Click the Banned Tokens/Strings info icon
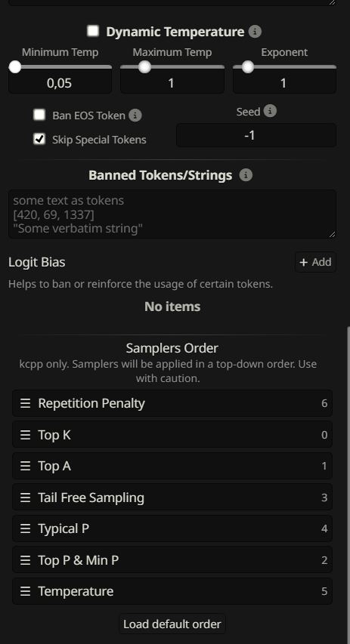This screenshot has width=350, height=644. click(246, 175)
